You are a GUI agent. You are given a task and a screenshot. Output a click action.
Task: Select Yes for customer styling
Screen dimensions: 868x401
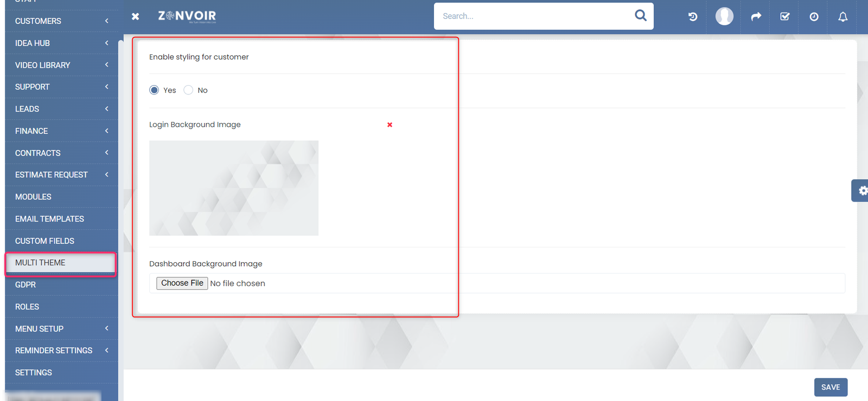pyautogui.click(x=155, y=90)
